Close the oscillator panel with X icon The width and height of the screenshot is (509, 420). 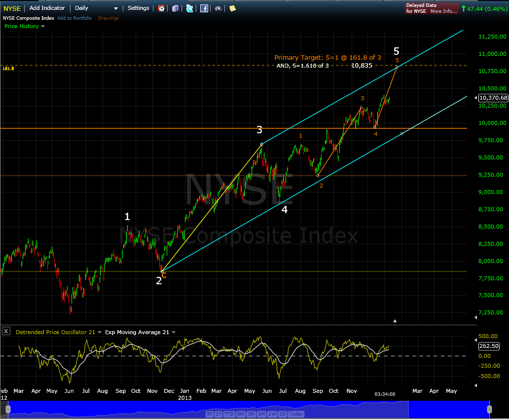[6, 331]
